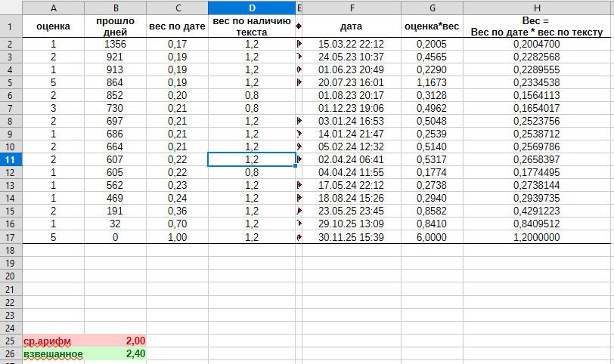Select the cell containing 6,0000
The image size is (614, 364).
pos(432,237)
